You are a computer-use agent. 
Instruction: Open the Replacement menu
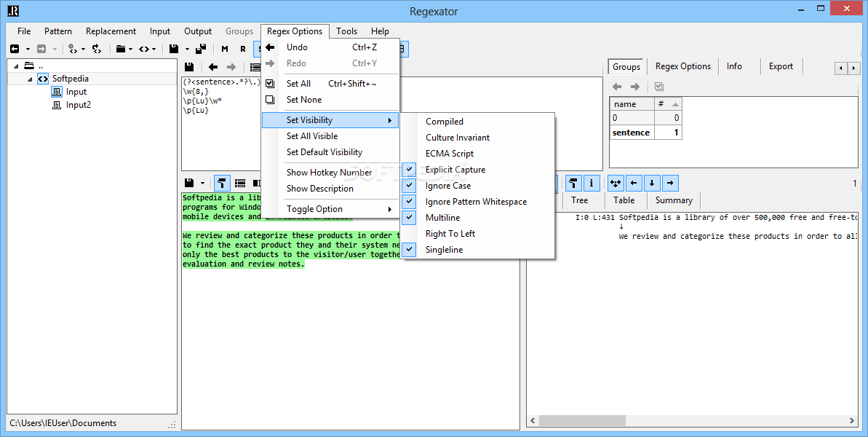tap(111, 31)
